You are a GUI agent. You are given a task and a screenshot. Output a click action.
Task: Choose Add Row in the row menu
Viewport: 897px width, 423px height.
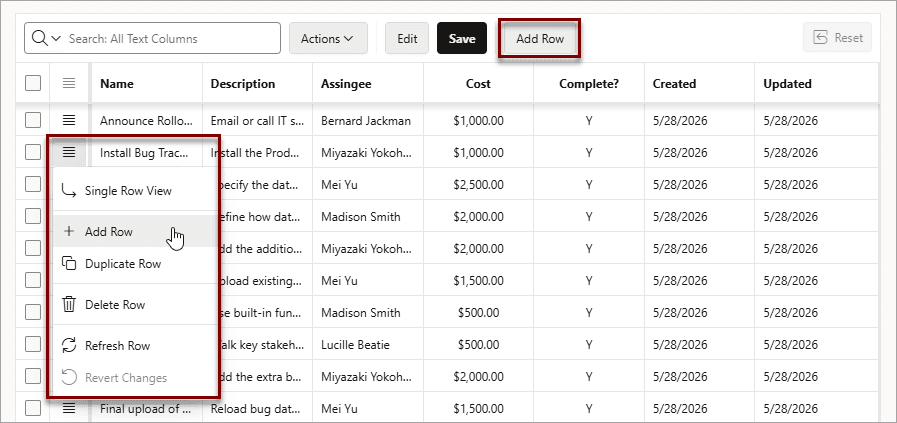[135, 231]
